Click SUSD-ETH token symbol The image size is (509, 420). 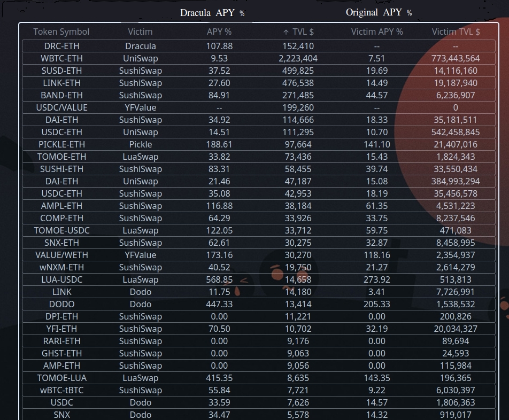pyautogui.click(x=61, y=71)
